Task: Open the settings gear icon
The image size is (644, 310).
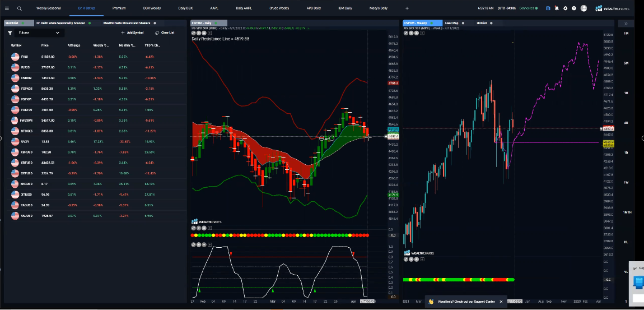Action: click(565, 8)
